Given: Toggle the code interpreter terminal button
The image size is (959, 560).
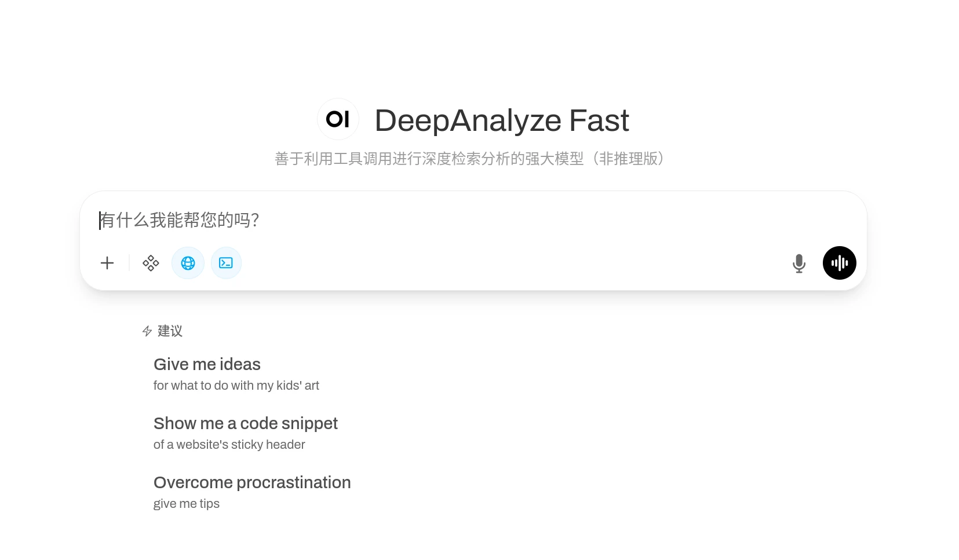Looking at the screenshot, I should 226,263.
